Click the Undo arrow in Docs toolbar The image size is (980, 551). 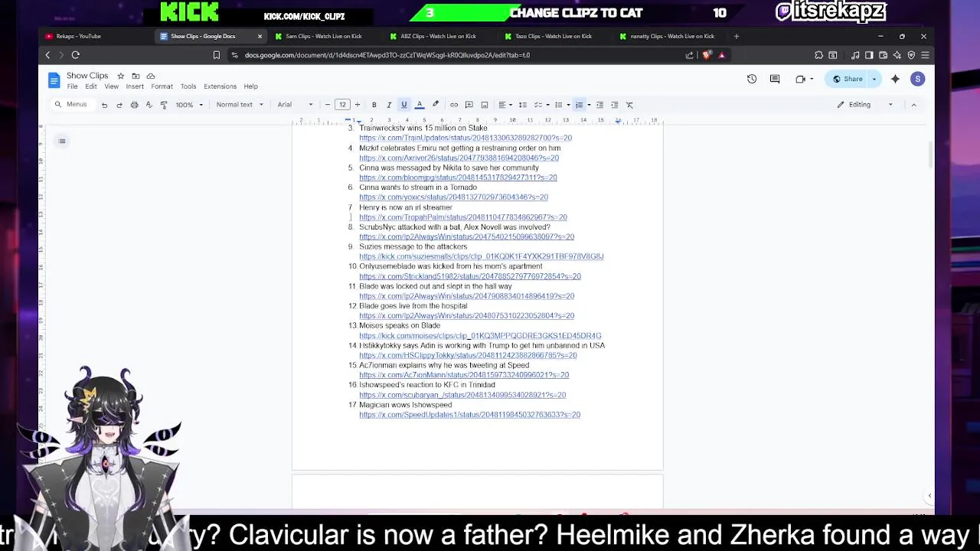coord(104,105)
